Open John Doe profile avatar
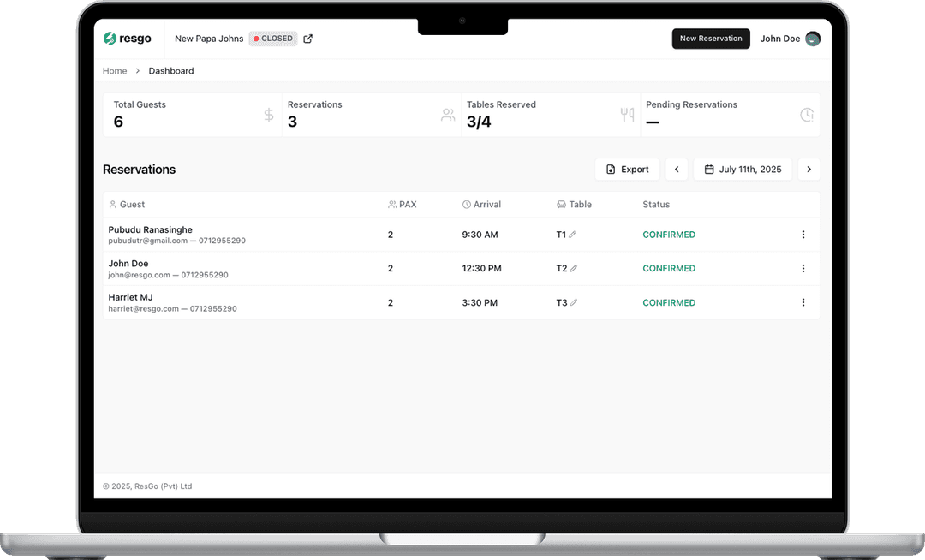925x560 pixels. coord(813,39)
